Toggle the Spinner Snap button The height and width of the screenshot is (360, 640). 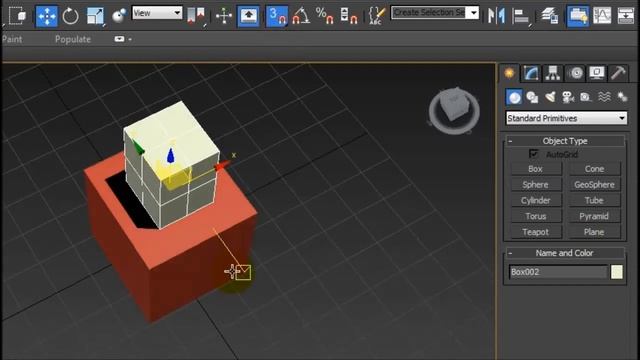(x=349, y=16)
